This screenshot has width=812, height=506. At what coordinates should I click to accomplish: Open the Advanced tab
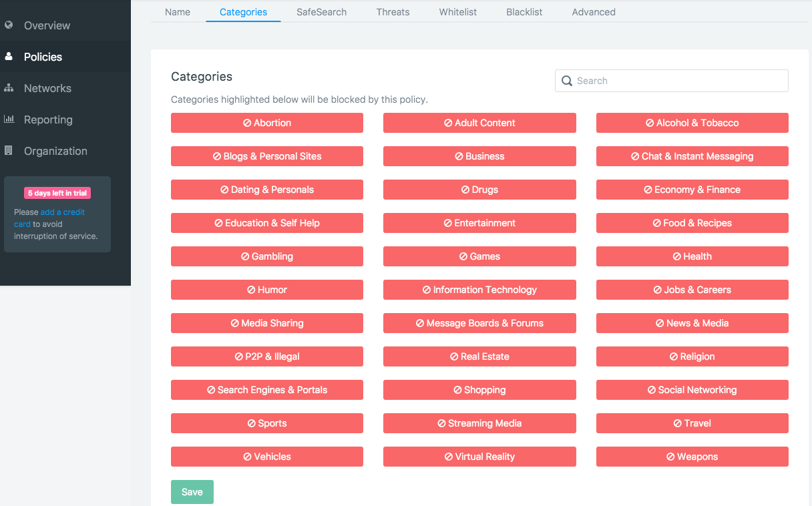pyautogui.click(x=594, y=12)
